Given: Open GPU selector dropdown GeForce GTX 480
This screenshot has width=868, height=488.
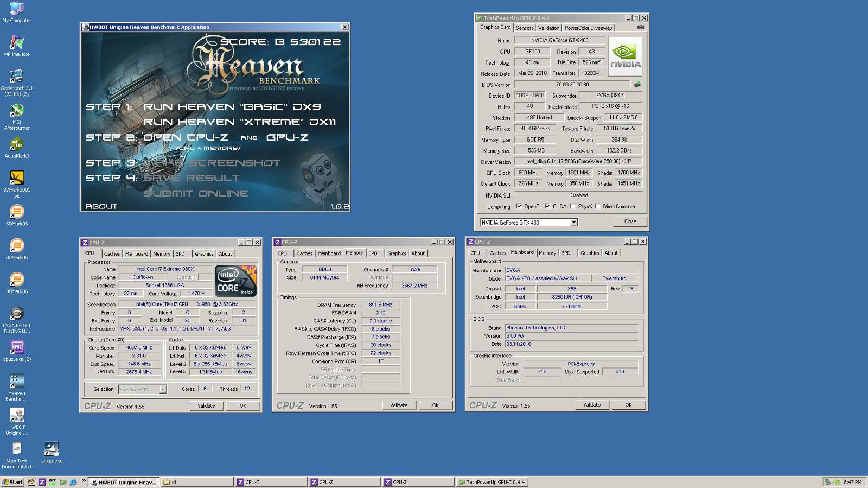Looking at the screenshot, I should pos(574,223).
